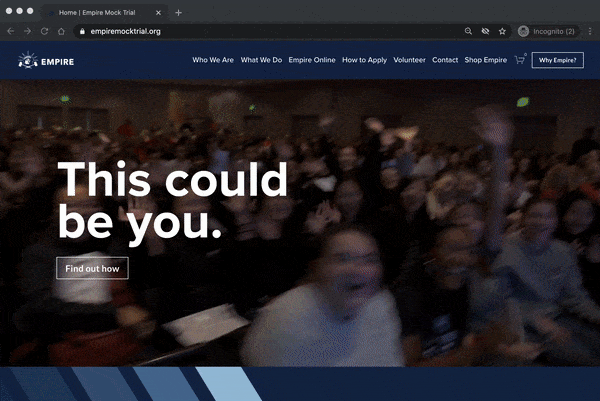Go back using the browser back arrow
This screenshot has width=600, height=401.
coord(11,31)
